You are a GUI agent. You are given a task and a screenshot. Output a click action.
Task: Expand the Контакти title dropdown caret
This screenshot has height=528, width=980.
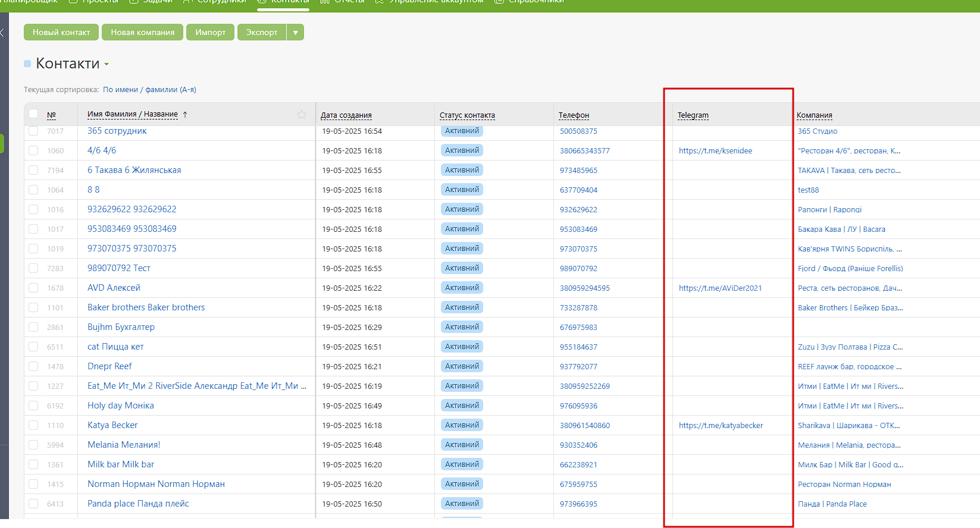pyautogui.click(x=107, y=64)
